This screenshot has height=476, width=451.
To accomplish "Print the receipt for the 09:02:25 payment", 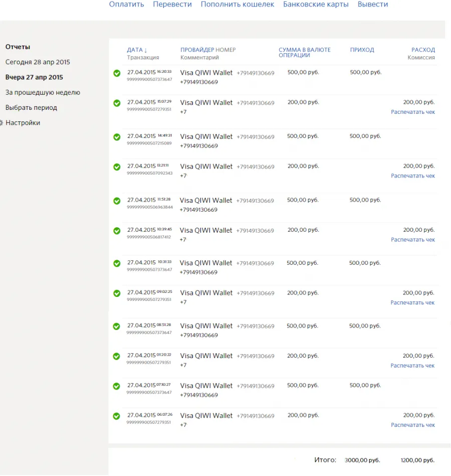I will pos(412,302).
